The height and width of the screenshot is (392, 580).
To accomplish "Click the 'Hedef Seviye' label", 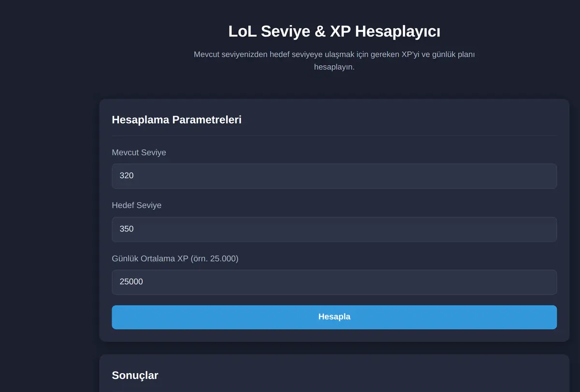I will click(136, 205).
